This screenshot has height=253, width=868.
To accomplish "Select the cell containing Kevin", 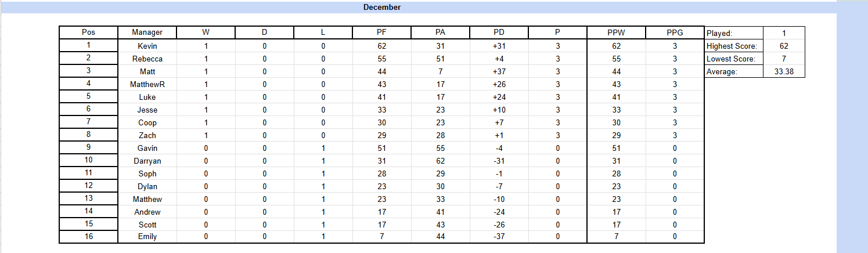I will coord(147,46).
